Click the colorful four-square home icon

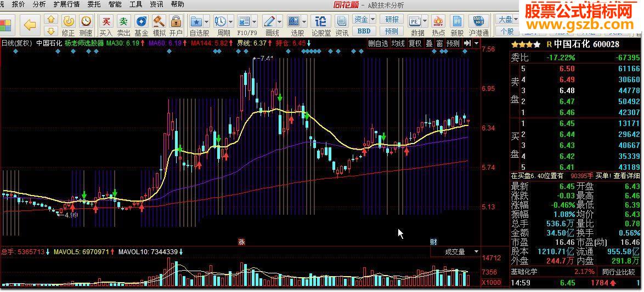coord(5,25)
